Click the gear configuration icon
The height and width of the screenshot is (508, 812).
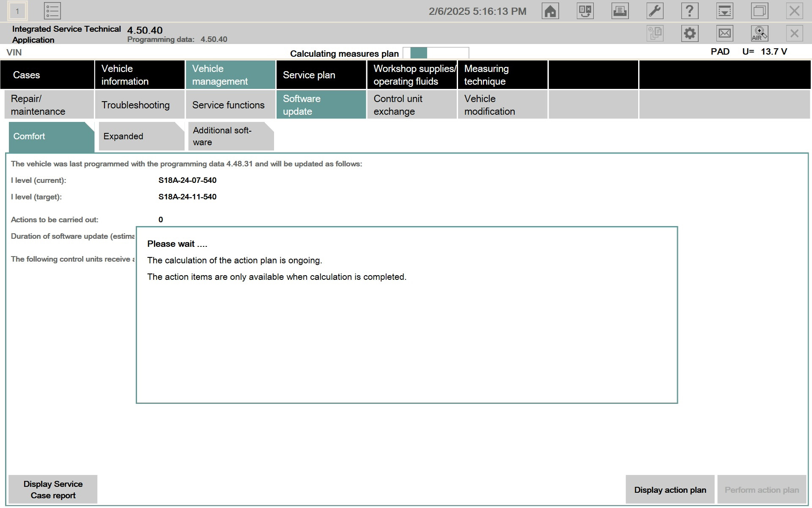coord(689,33)
